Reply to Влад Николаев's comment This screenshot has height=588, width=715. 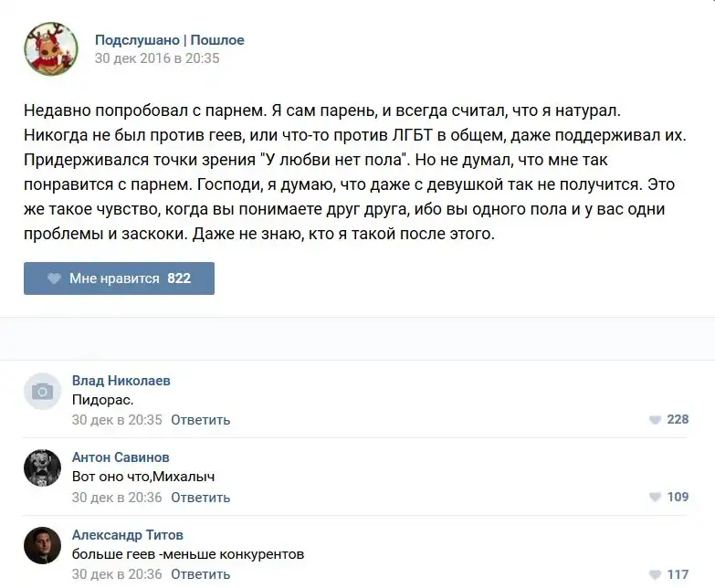[x=200, y=420]
